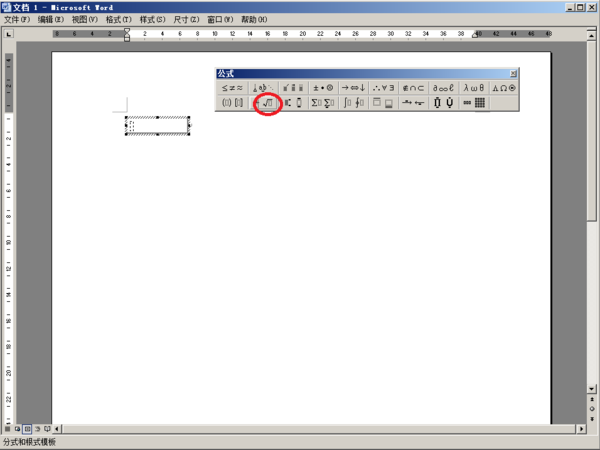Open the products and set theory templates palette
The height and width of the screenshot is (450, 600).
[x=443, y=103]
